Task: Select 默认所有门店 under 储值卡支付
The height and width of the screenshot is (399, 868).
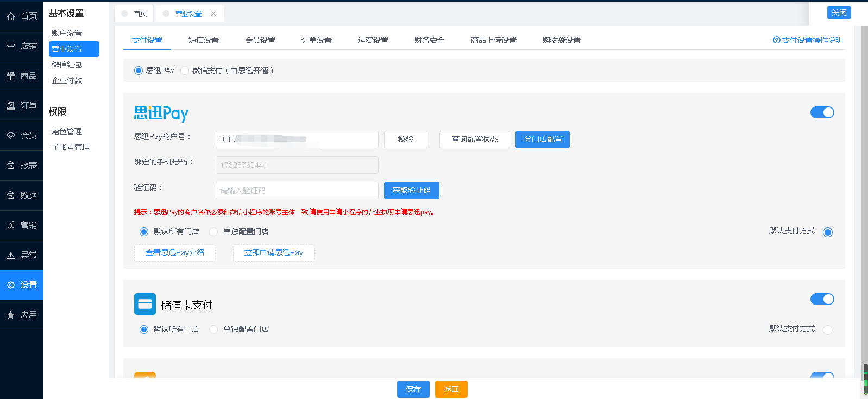Action: 144,330
